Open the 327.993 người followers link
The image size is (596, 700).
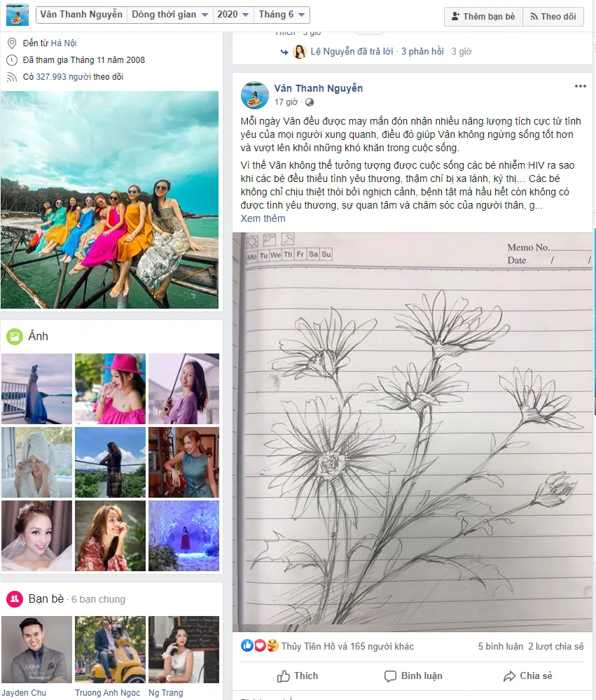(64, 77)
